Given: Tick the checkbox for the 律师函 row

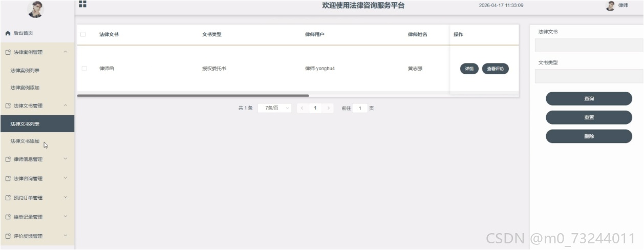Looking at the screenshot, I should point(84,68).
